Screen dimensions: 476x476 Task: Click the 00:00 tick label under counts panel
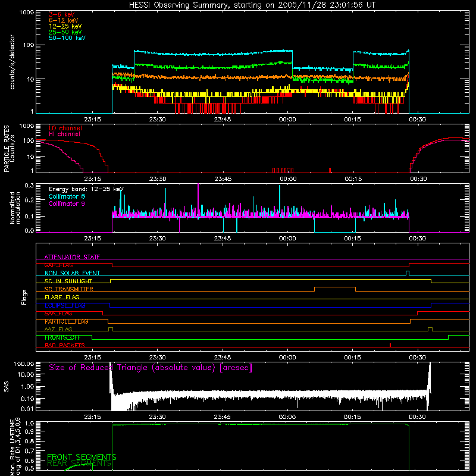[x=287, y=120]
